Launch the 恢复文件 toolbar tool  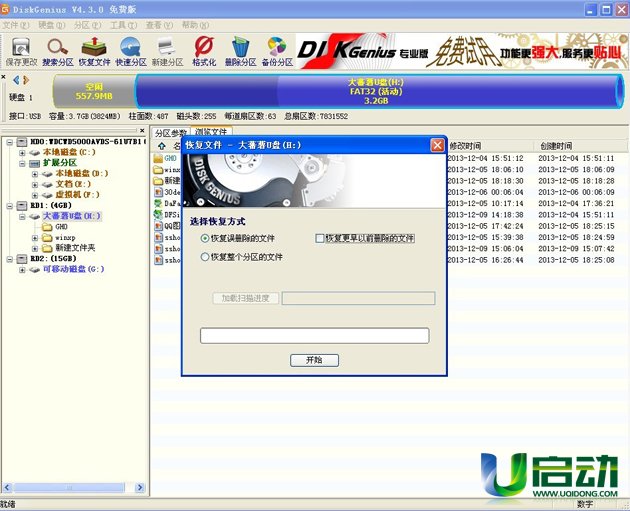click(94, 51)
